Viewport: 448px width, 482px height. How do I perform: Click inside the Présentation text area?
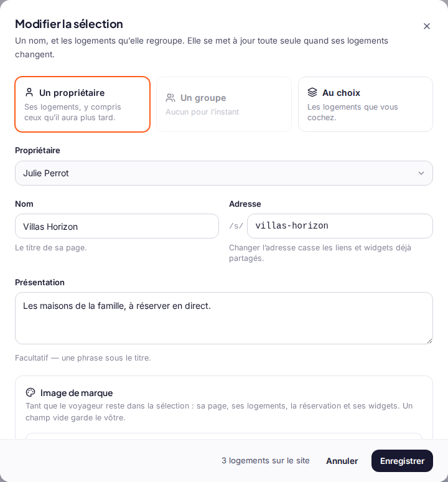point(224,318)
